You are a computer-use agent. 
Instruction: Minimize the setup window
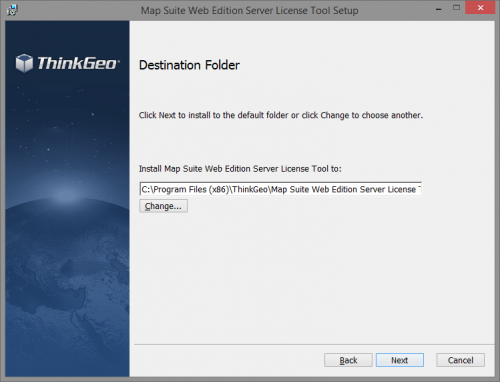coord(439,9)
